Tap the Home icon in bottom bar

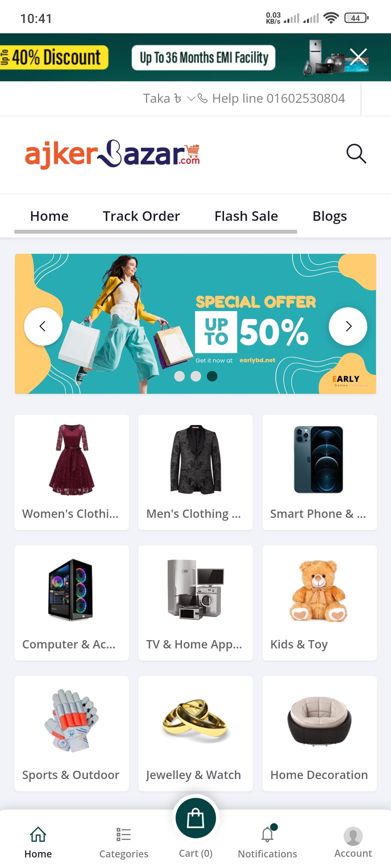click(38, 834)
